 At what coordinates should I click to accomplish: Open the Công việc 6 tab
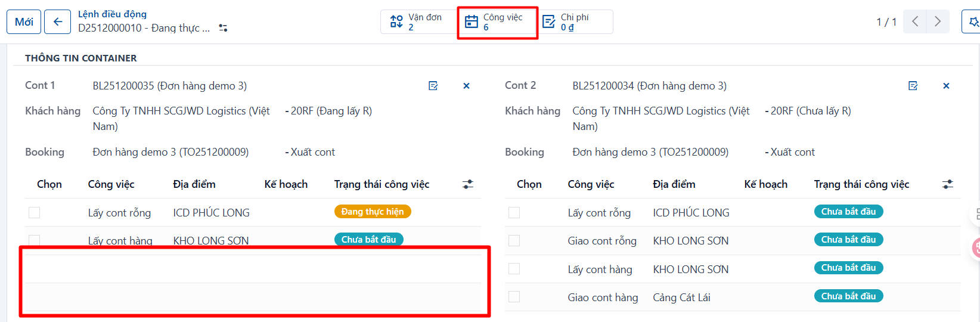[x=498, y=22]
